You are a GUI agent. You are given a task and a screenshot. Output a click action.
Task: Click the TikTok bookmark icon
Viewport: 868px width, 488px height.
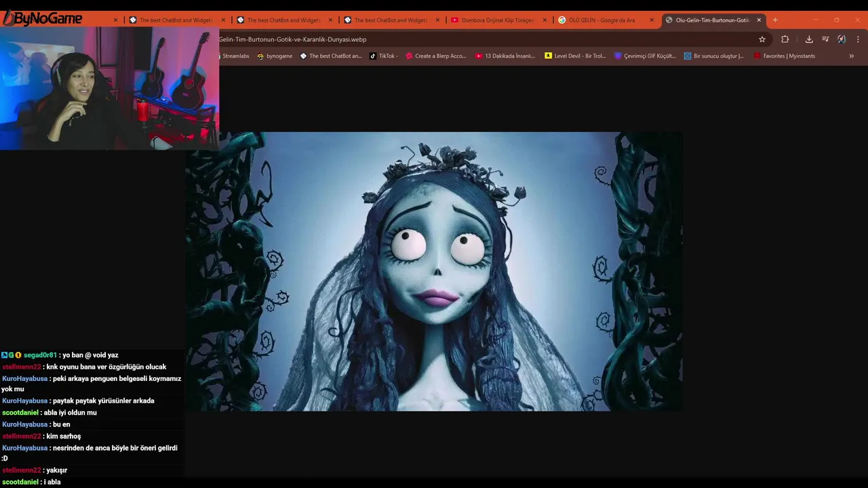click(x=373, y=56)
